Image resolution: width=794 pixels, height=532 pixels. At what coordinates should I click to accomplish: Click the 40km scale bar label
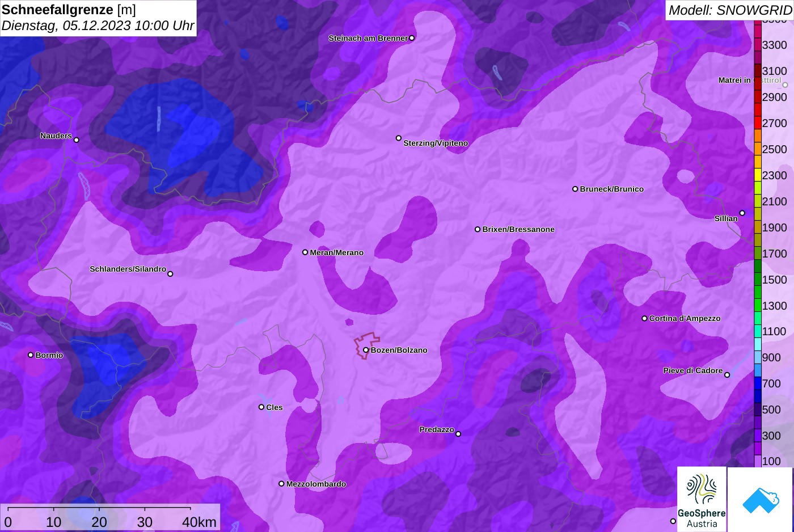200,522
